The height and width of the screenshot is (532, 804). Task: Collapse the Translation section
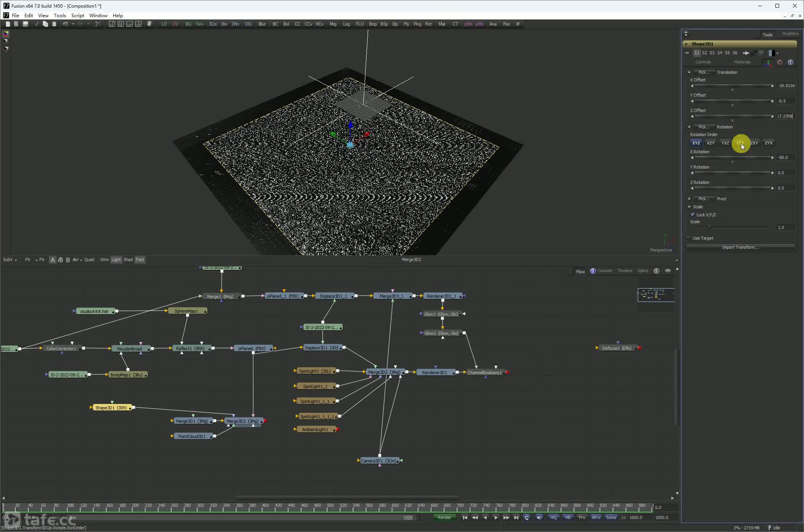pyautogui.click(x=689, y=72)
